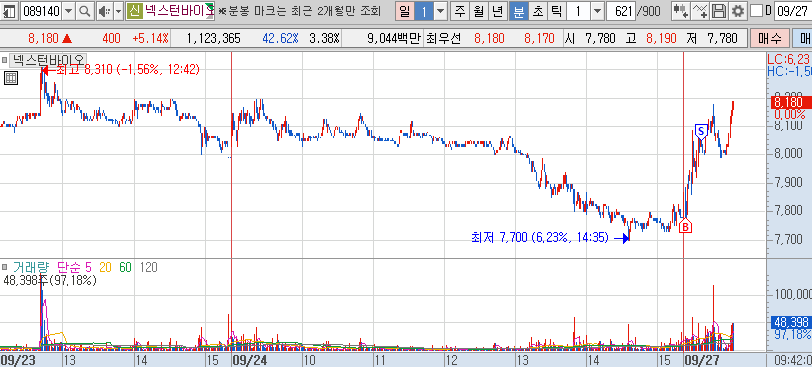Add an indicator line via the toolbar icon
This screenshot has height=367, width=812.
tap(700, 10)
